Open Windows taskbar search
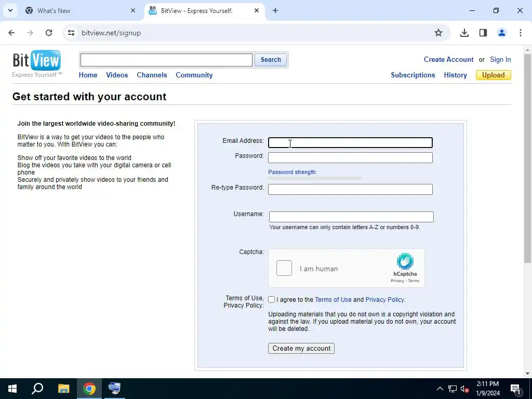Screen dimensions: 532x399 [x=37, y=389]
